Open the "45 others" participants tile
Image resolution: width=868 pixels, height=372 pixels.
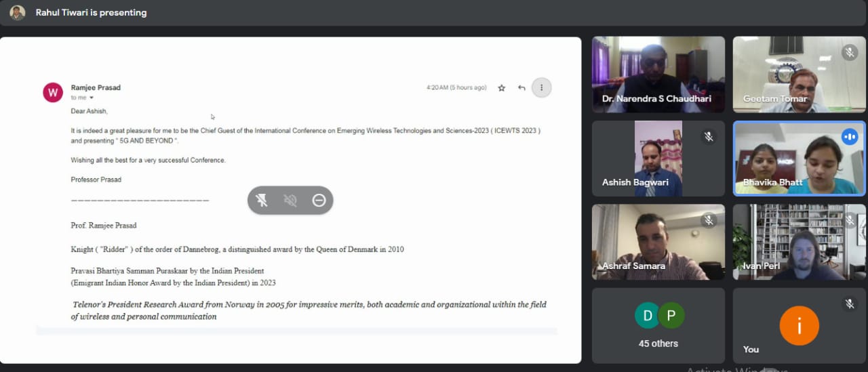coord(658,326)
